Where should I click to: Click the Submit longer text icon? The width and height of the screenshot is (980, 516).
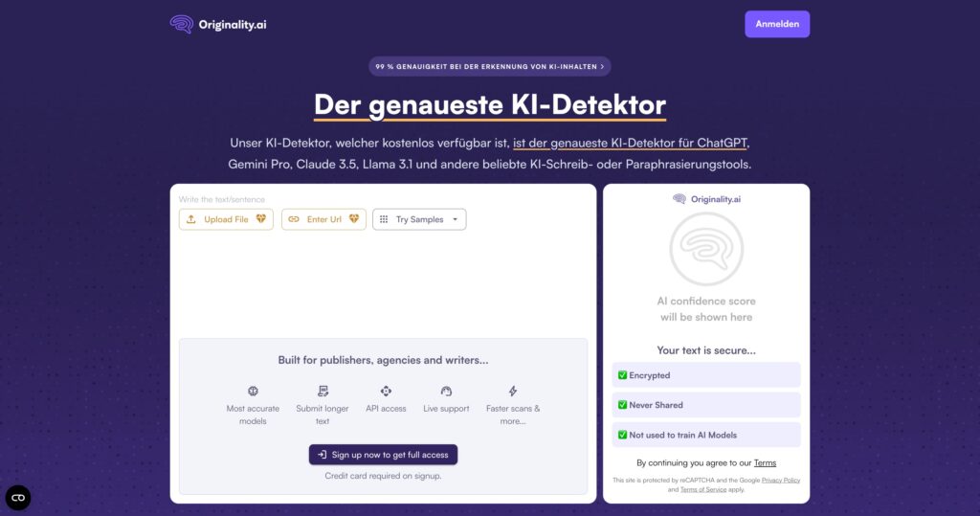click(323, 391)
